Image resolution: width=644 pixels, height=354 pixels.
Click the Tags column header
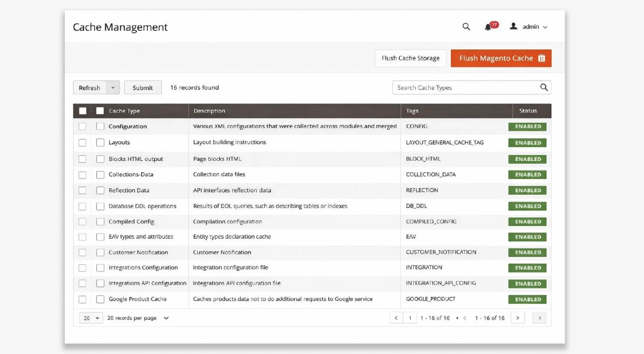point(412,111)
